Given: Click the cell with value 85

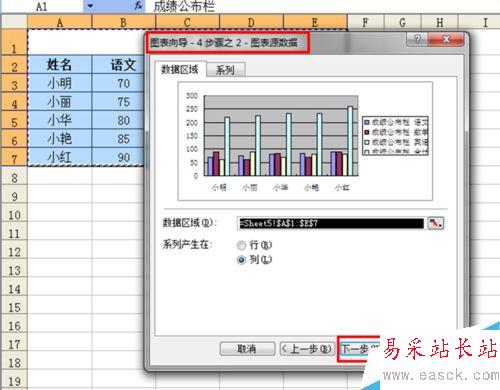Looking at the screenshot, I should tap(118, 139).
